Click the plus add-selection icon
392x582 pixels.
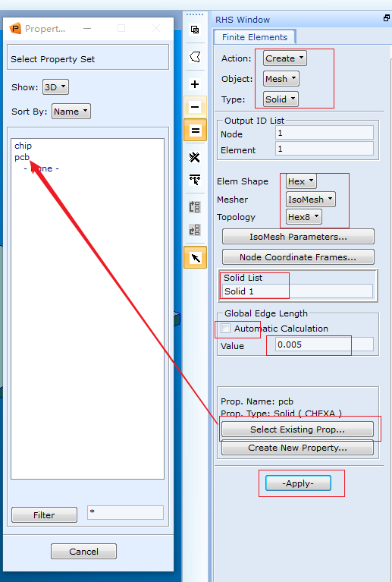click(195, 84)
